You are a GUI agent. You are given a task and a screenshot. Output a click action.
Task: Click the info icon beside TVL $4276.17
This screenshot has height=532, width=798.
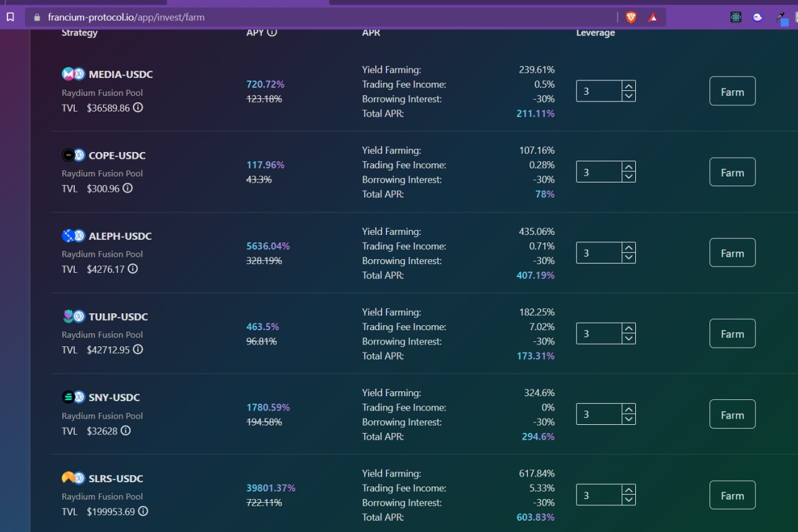(x=133, y=269)
